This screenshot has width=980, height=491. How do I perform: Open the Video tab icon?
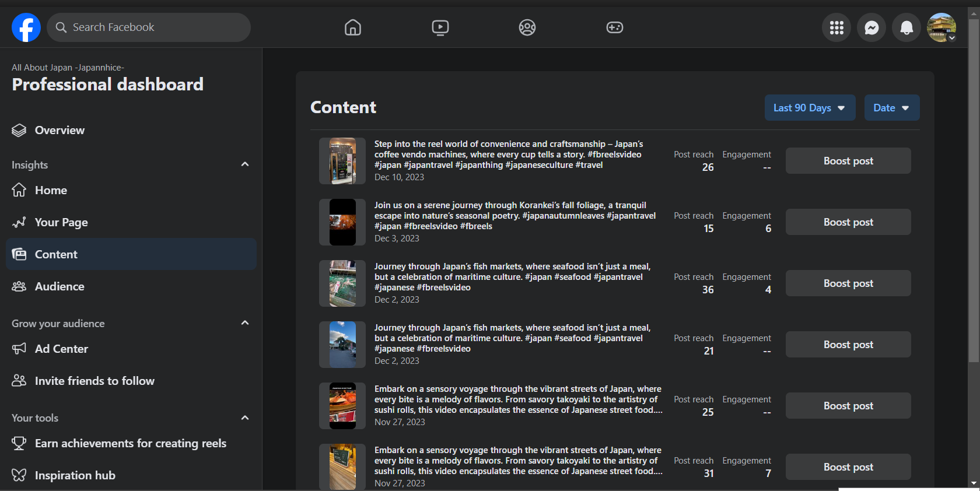[440, 27]
